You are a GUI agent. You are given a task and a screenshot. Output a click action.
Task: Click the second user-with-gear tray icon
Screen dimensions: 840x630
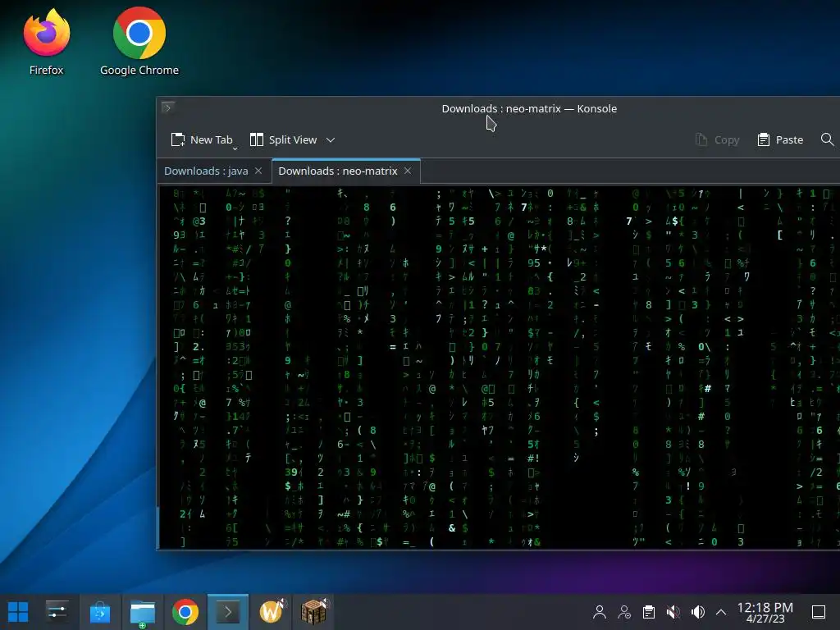[624, 612]
